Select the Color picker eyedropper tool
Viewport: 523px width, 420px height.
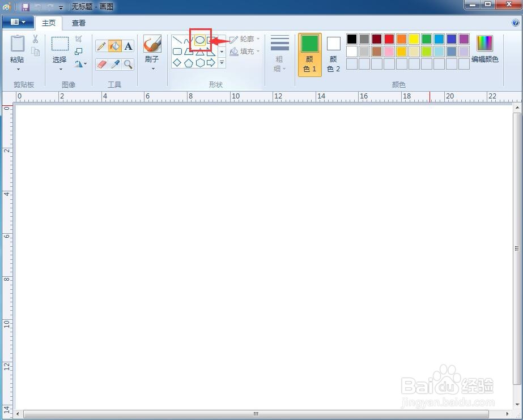(114, 65)
